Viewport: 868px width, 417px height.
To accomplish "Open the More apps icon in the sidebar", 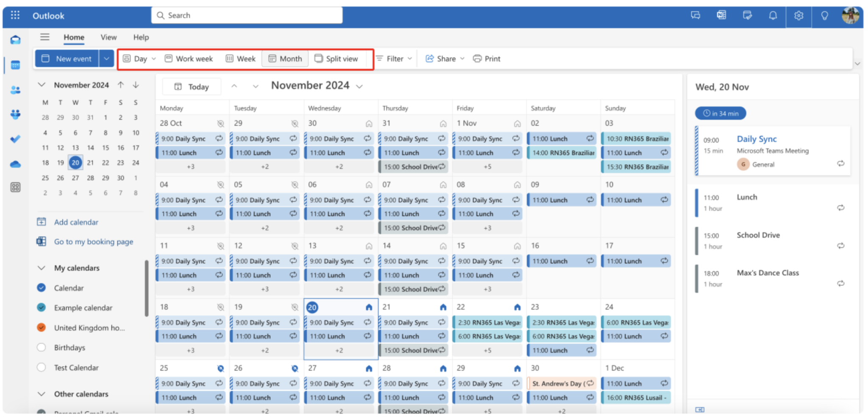I will (x=16, y=187).
